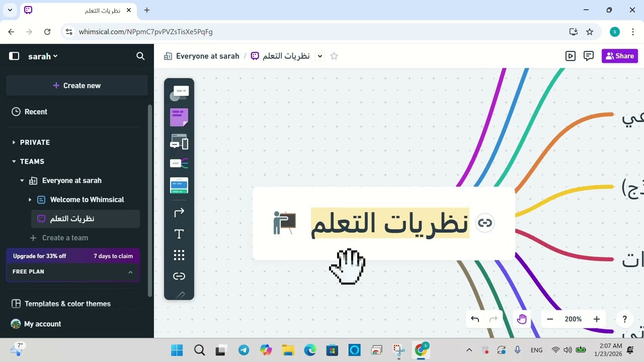
Task: Collapse the TEAMS section
Action: click(x=14, y=161)
